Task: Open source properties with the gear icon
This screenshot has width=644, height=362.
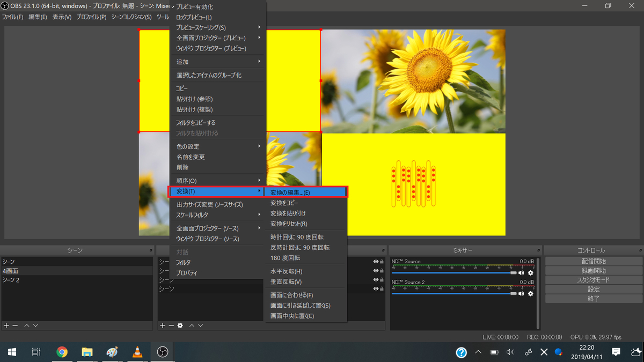Action: [x=179, y=326]
